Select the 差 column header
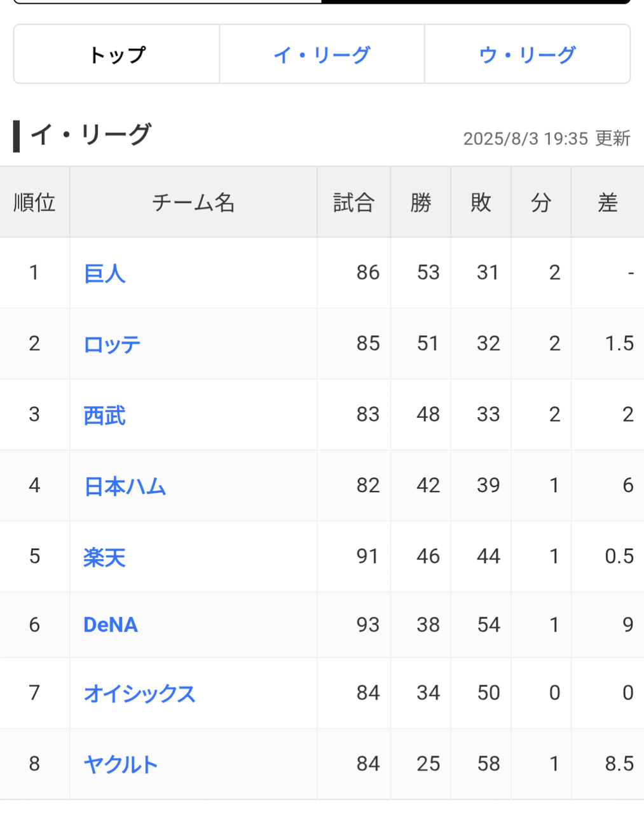644x814 pixels. click(x=607, y=203)
